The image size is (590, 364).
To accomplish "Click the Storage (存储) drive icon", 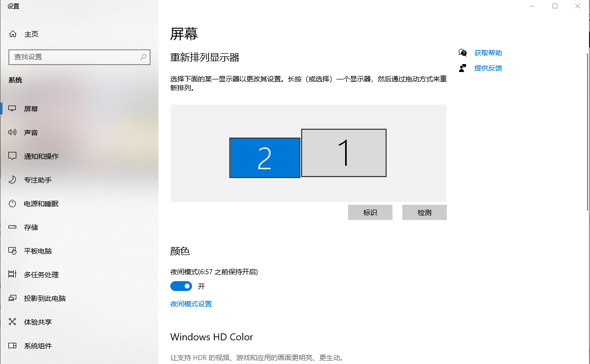I will (x=12, y=227).
